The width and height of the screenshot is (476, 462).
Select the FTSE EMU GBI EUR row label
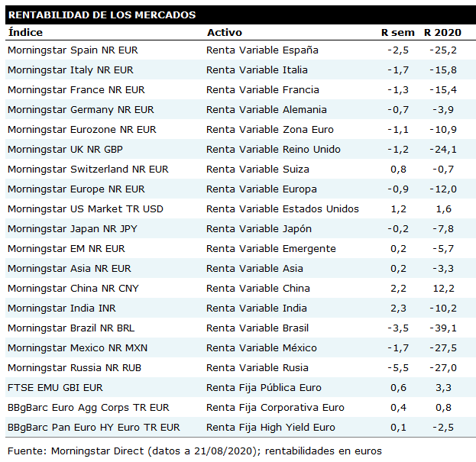(55, 388)
